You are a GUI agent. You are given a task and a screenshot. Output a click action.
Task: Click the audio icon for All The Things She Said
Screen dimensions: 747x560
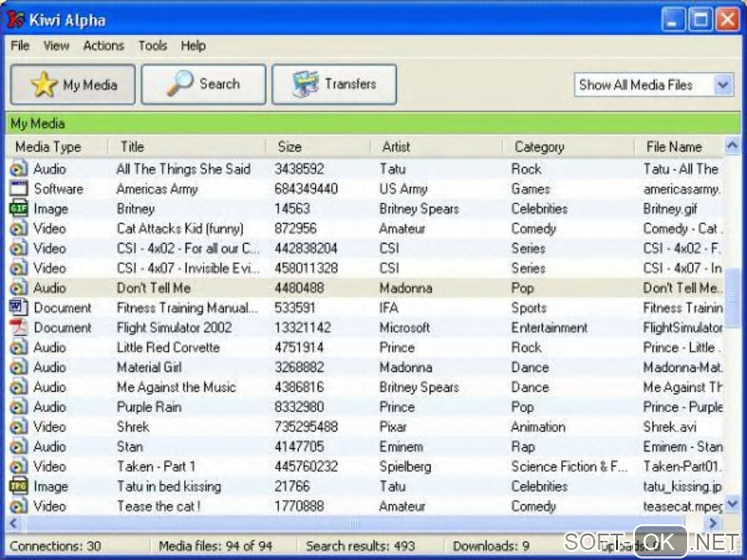click(18, 168)
